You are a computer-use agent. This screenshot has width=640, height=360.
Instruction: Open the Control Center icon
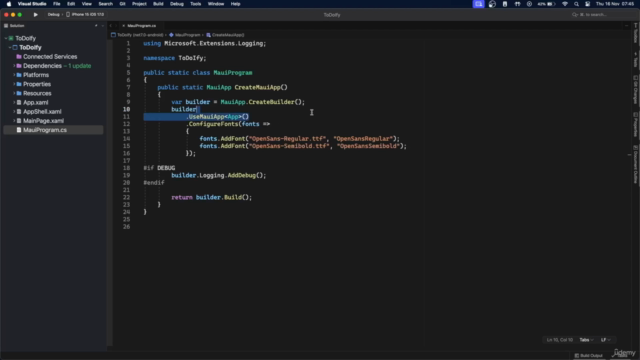(x=588, y=4)
